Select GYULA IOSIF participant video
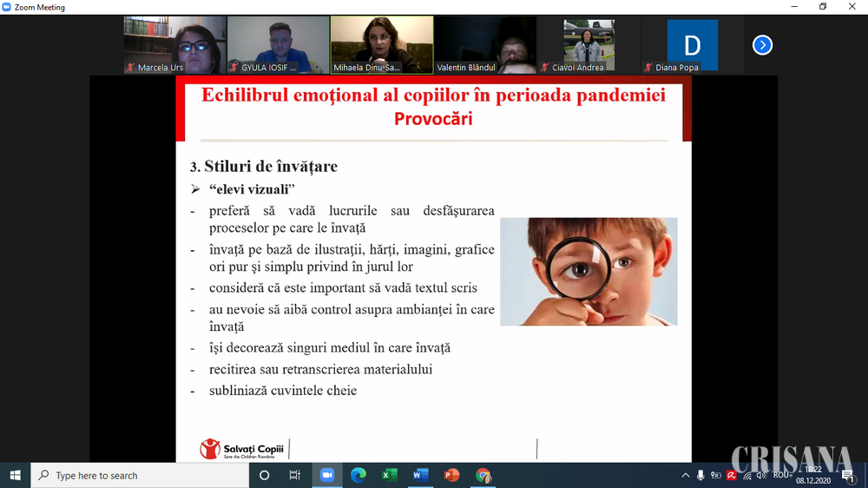 (x=278, y=45)
